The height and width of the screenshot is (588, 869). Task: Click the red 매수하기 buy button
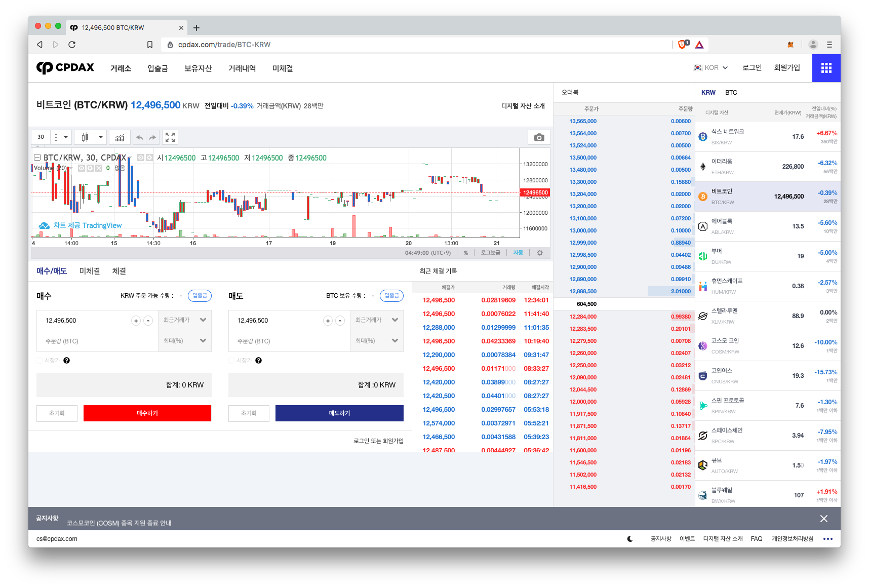[x=147, y=413]
